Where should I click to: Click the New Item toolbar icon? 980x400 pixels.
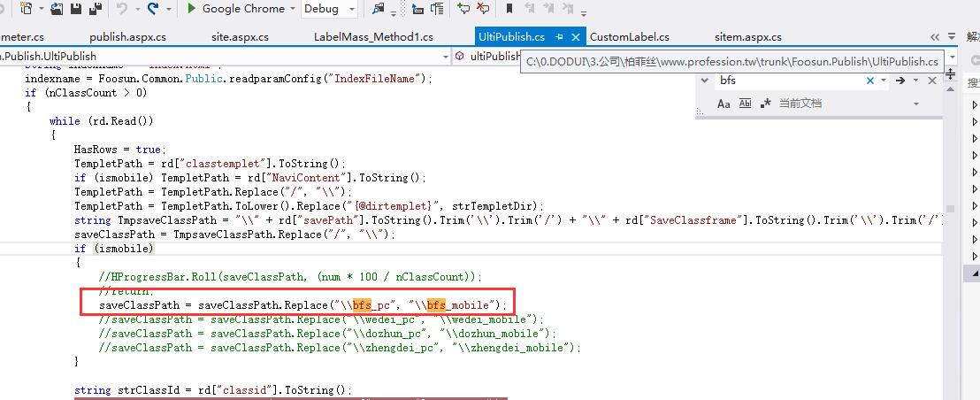click(26, 8)
